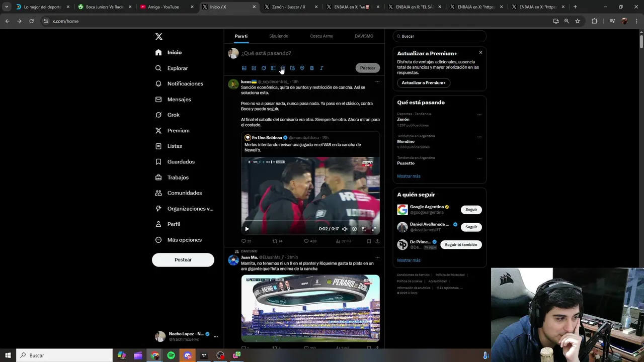Click the Grok icon in the composer toolbar
The width and height of the screenshot is (644, 362).
pos(264,68)
